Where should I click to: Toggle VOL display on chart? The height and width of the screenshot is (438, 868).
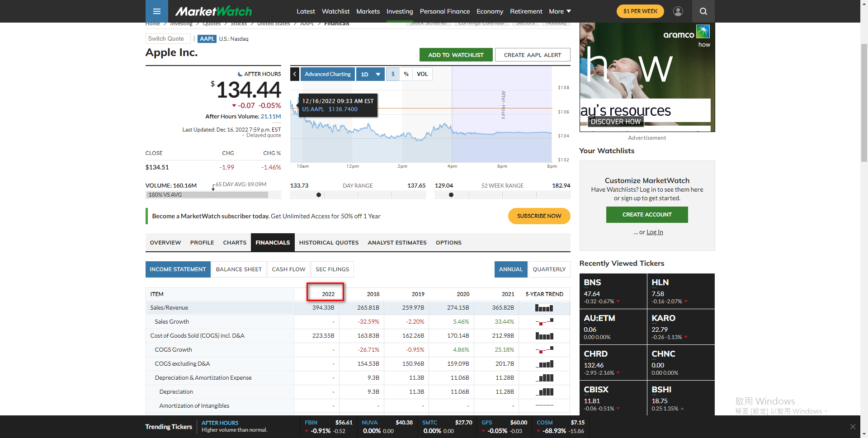422,74
